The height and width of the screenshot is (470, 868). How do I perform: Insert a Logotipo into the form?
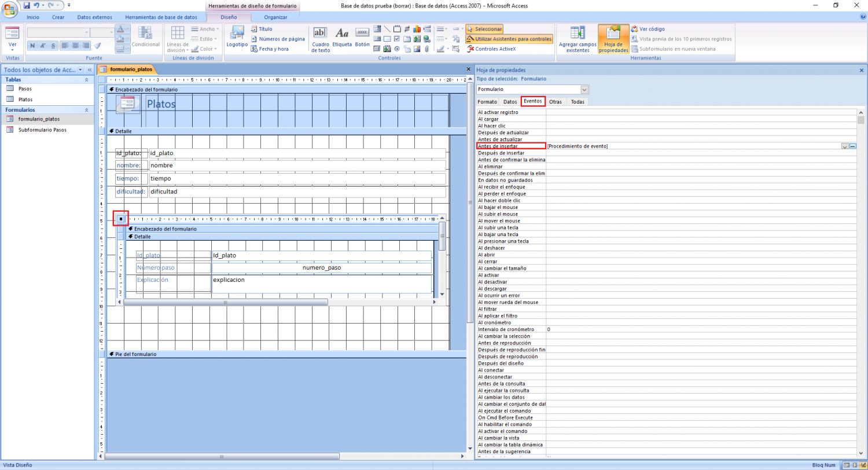[x=237, y=37]
